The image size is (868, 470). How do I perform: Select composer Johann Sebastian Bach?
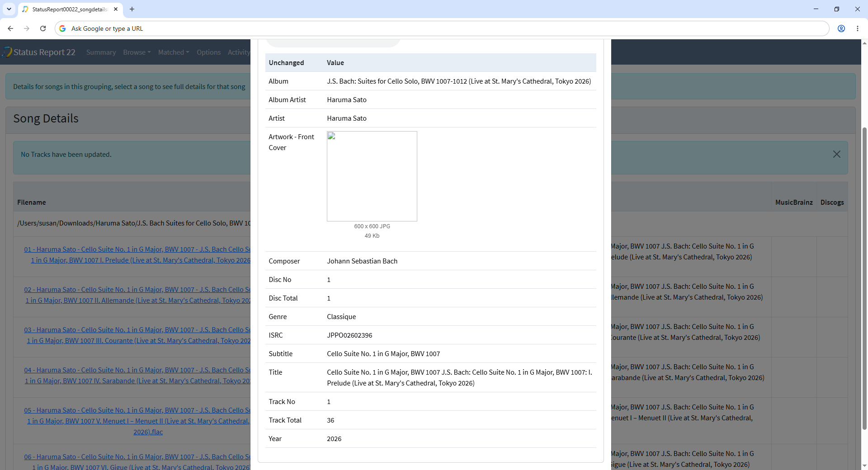pos(362,261)
